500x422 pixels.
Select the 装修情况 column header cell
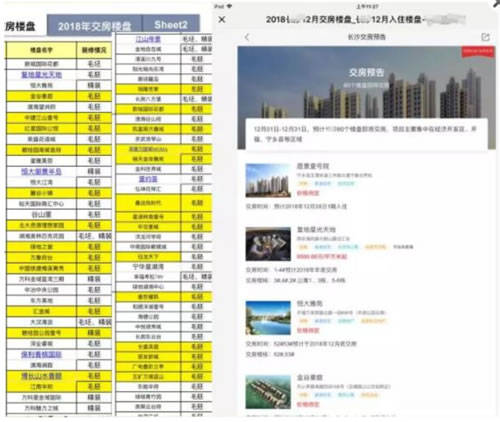(x=94, y=50)
